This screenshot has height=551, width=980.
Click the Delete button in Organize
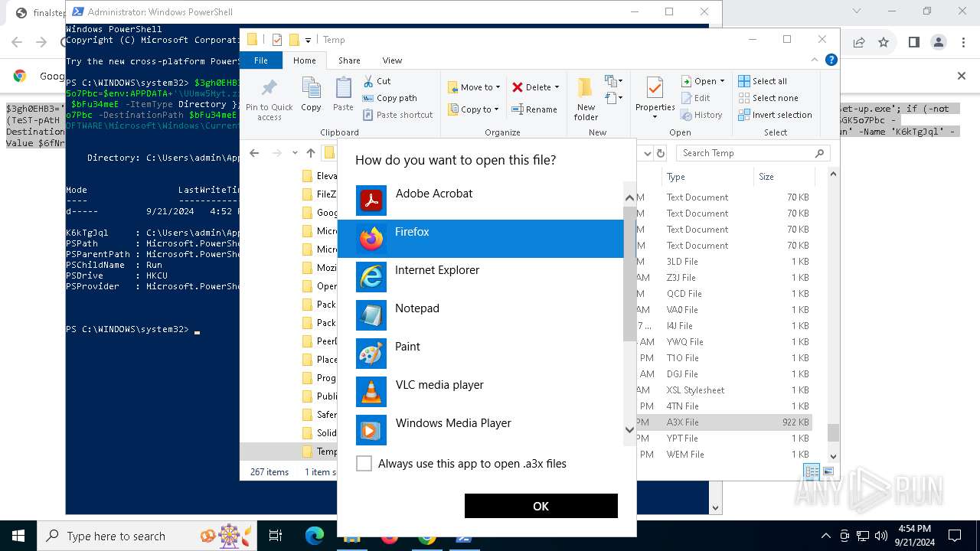(531, 87)
